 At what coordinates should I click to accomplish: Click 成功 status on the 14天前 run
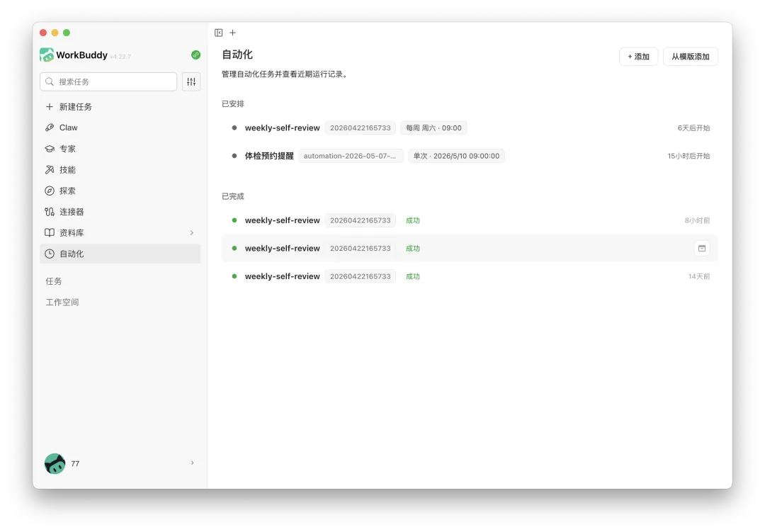(413, 276)
